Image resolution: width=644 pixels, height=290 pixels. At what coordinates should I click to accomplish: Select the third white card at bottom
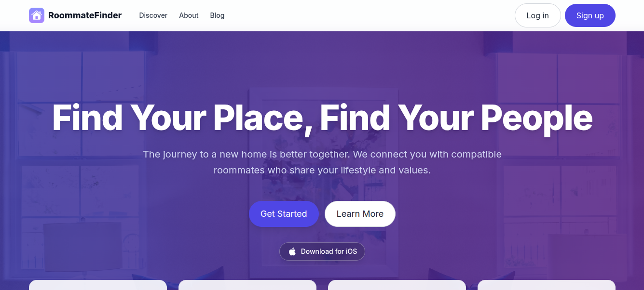pos(397,285)
